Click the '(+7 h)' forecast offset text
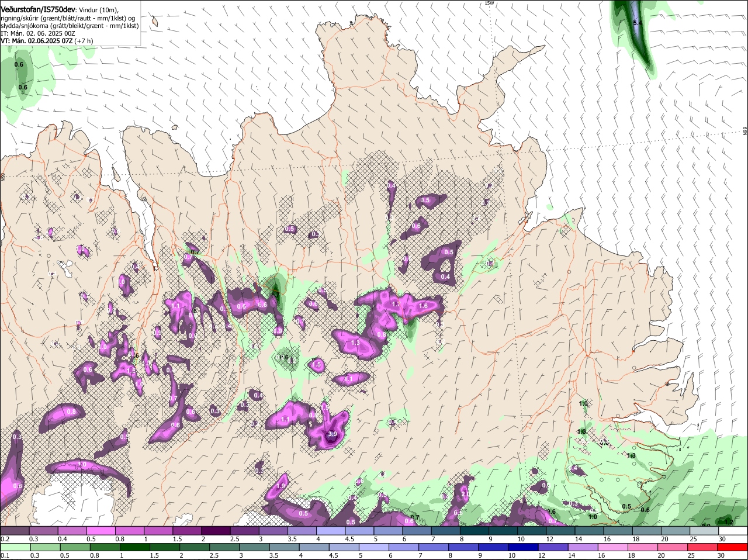748x560 pixels. click(84, 41)
